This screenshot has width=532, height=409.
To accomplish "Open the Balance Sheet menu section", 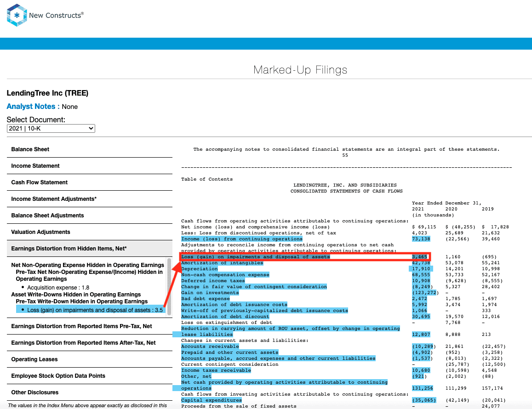I will [x=90, y=149].
